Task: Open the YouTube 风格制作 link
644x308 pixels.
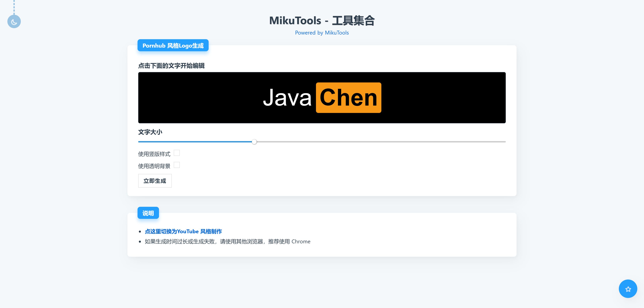Action: [183, 231]
